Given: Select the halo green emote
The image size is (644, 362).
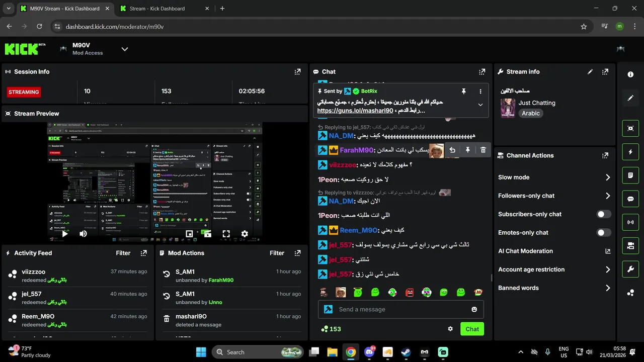Looking at the screenshot, I should (358, 292).
